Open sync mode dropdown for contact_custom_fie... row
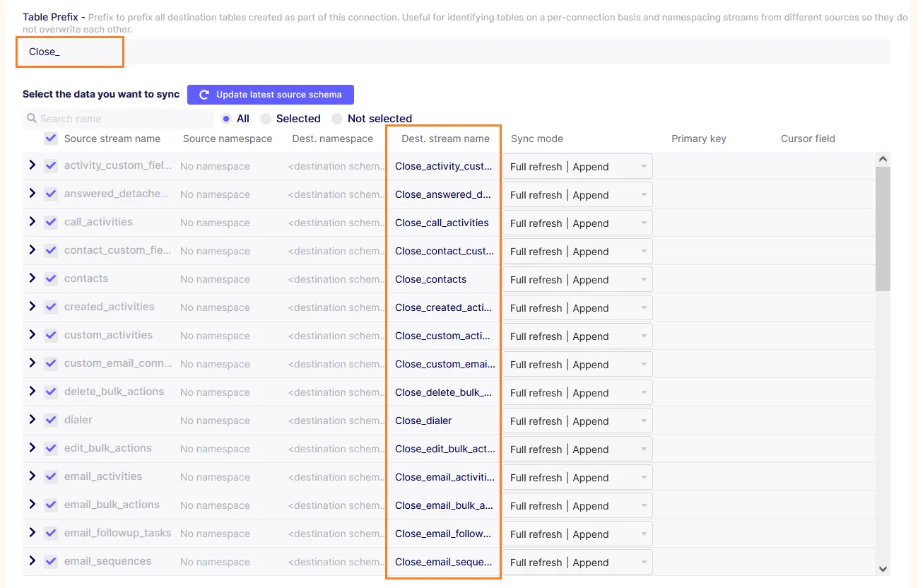The image size is (918, 588). [x=577, y=252]
